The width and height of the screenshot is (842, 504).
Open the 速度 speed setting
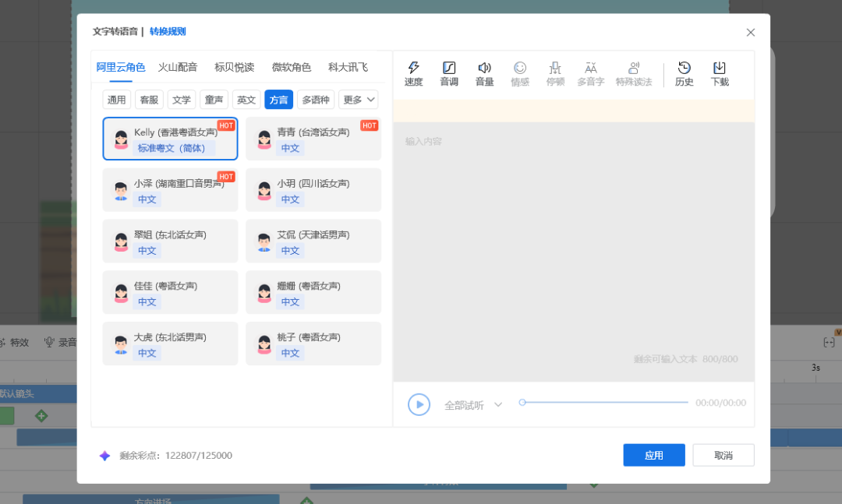413,74
